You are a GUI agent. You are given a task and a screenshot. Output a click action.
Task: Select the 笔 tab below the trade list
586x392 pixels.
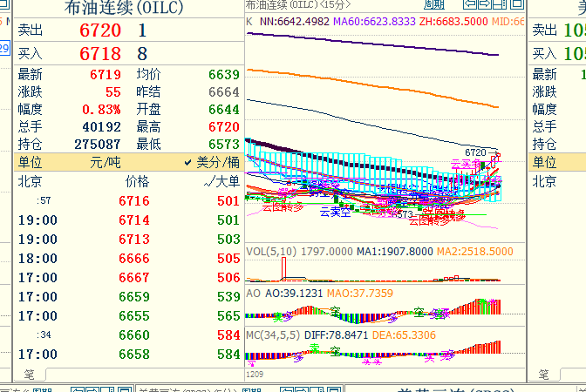pos(29,375)
